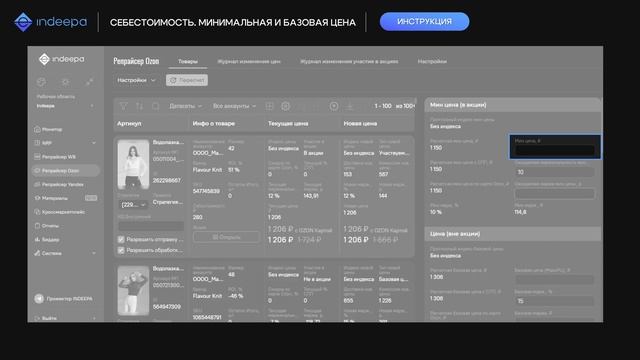Image resolution: width=640 pixels, height=360 pixels.
Task: Click the gray field above Разрешить отправку checkbox
Action: coord(151,227)
